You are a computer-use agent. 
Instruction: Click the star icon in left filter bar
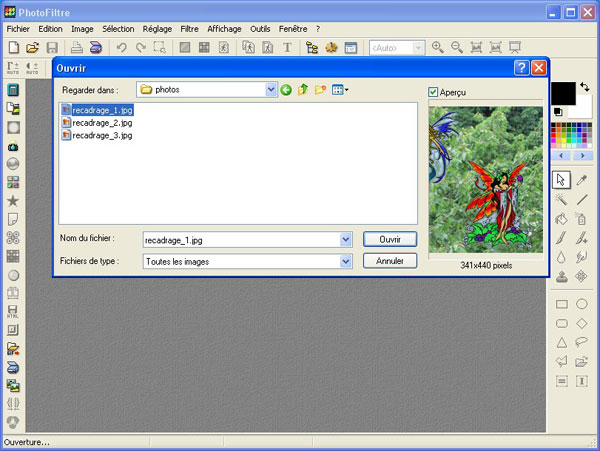(13, 200)
